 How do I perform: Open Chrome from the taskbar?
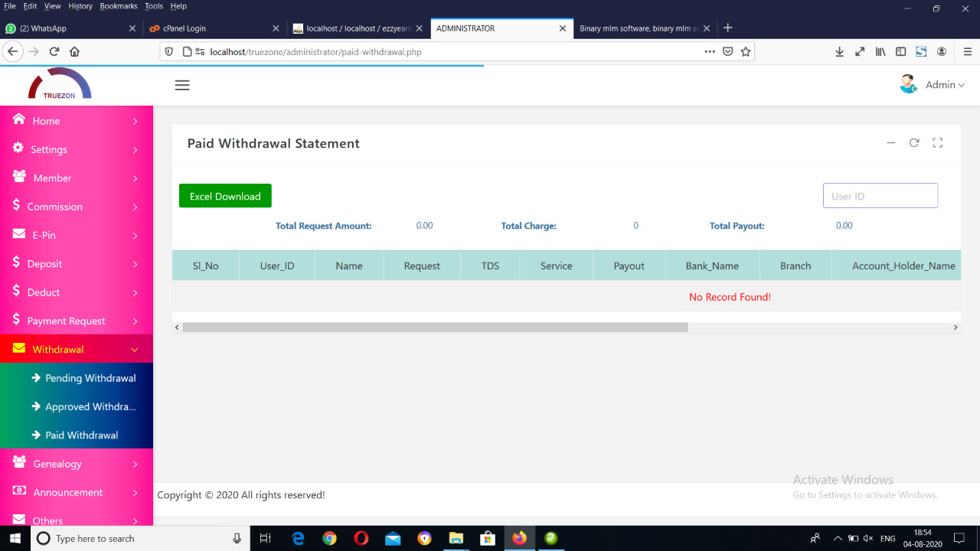pos(329,539)
